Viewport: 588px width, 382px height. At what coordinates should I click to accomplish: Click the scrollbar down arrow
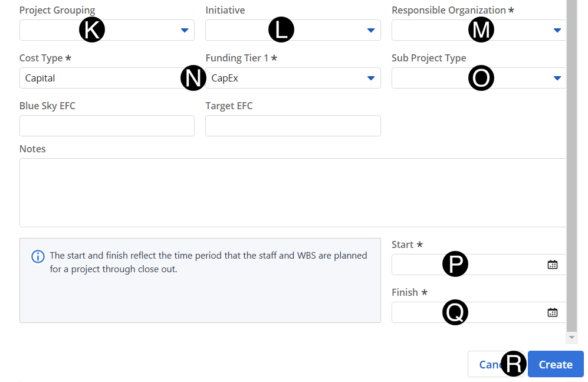tap(571, 337)
